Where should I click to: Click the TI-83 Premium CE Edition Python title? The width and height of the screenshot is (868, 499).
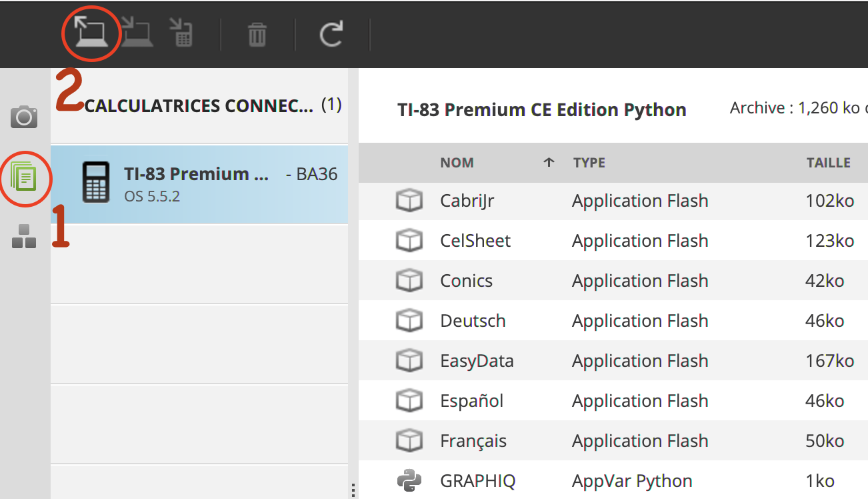click(x=541, y=110)
